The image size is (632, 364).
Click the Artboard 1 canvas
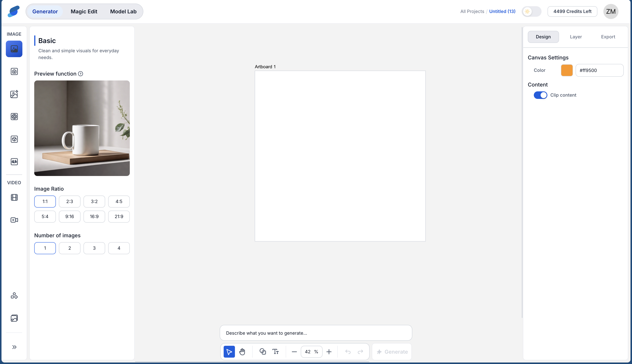(x=340, y=156)
